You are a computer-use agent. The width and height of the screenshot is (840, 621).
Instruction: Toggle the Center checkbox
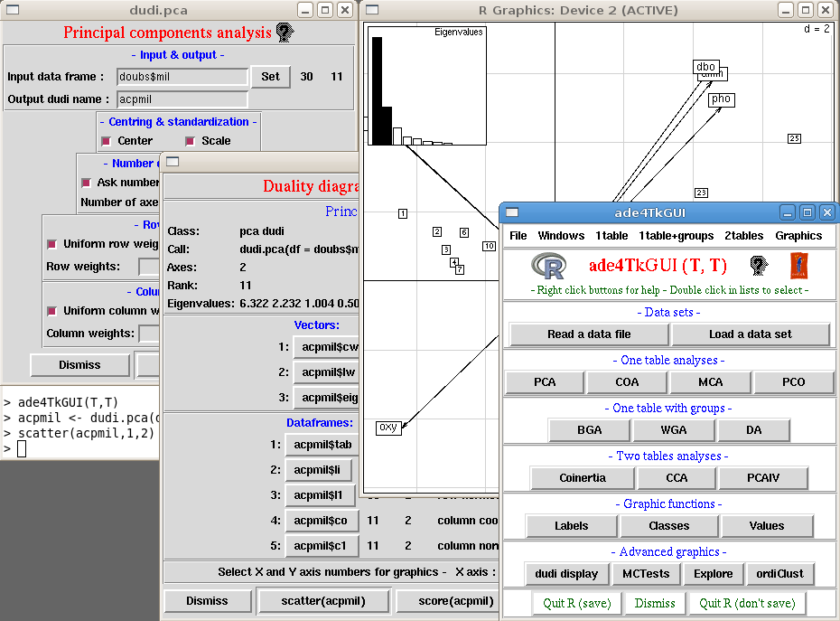tap(106, 141)
